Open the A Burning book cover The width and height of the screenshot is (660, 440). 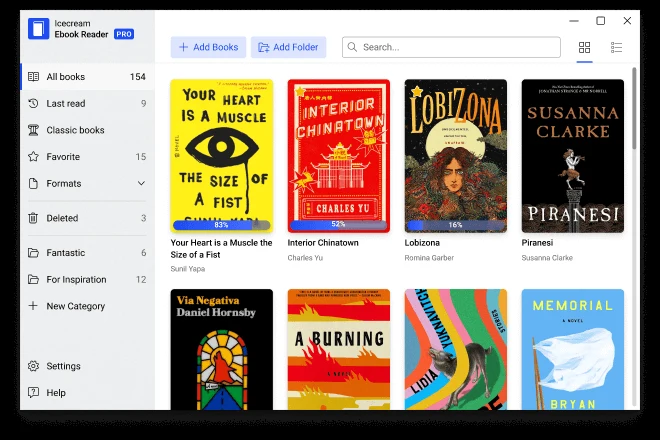[338, 349]
